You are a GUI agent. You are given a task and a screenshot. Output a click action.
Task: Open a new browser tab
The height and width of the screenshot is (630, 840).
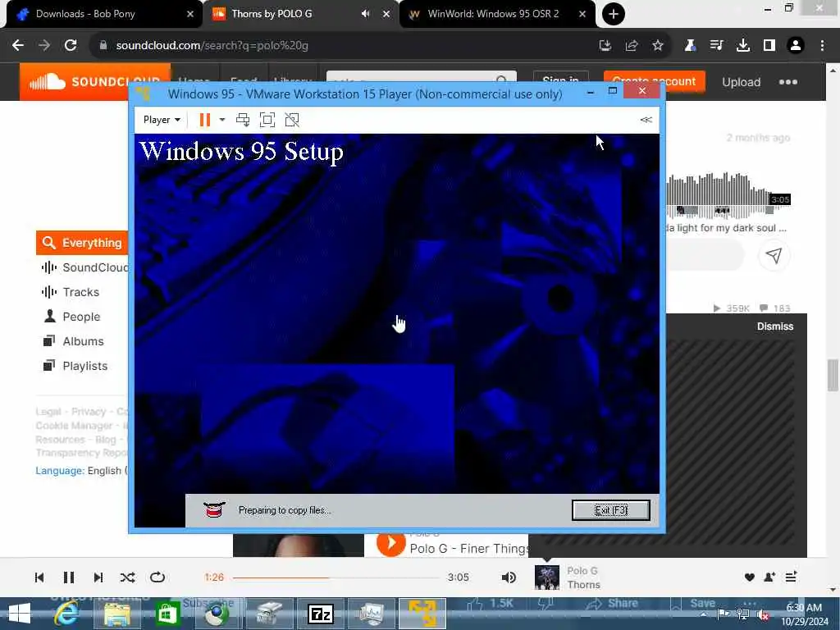pyautogui.click(x=614, y=14)
